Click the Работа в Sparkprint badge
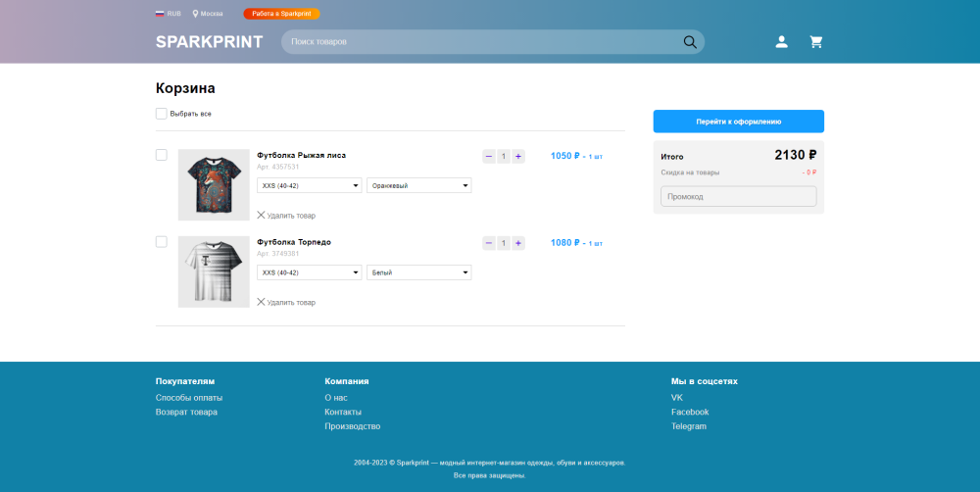Screen dimensions: 980x492 point(281,14)
